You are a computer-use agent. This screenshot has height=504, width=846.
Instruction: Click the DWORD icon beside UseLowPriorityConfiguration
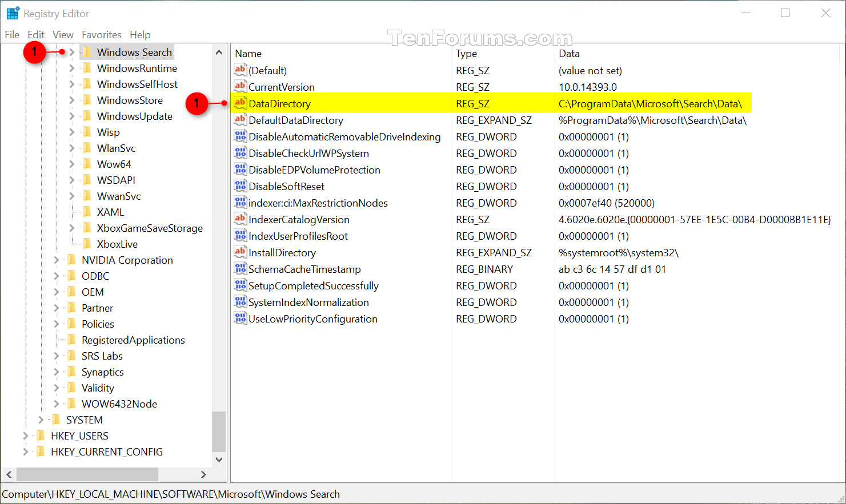240,318
